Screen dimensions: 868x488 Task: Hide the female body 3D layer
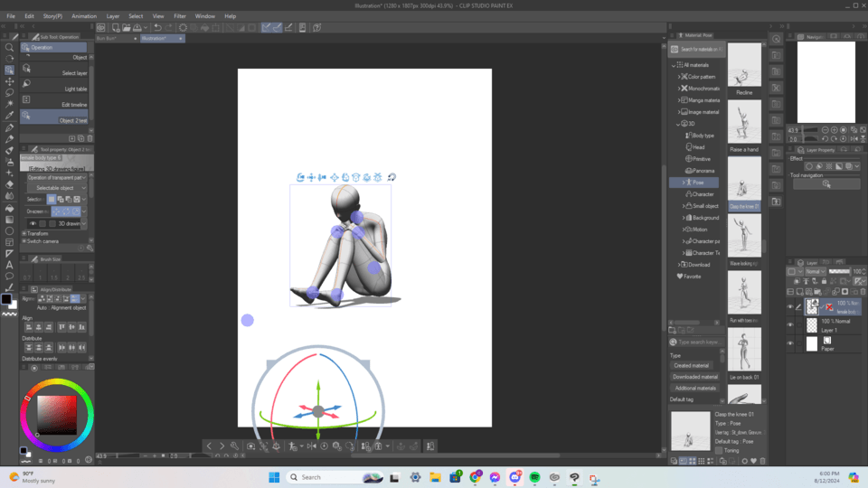(790, 307)
